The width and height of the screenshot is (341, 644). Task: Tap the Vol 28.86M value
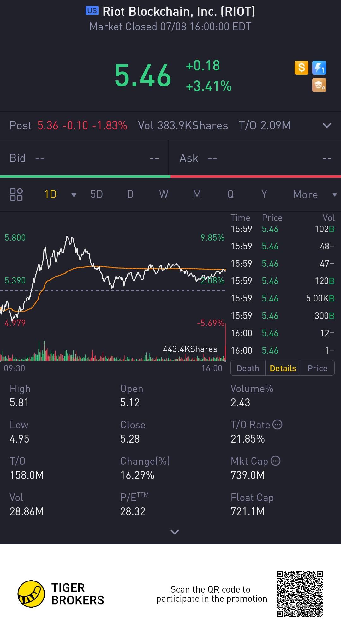pos(27,511)
